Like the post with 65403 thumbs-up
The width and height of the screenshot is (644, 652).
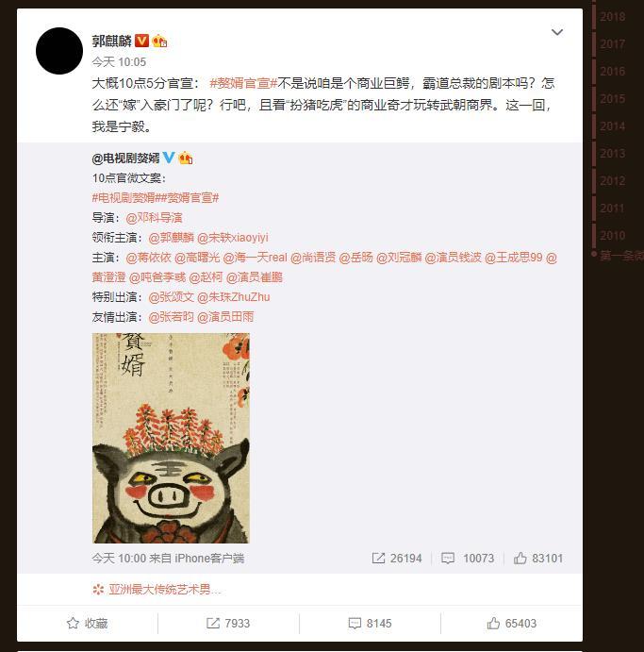pyautogui.click(x=493, y=623)
